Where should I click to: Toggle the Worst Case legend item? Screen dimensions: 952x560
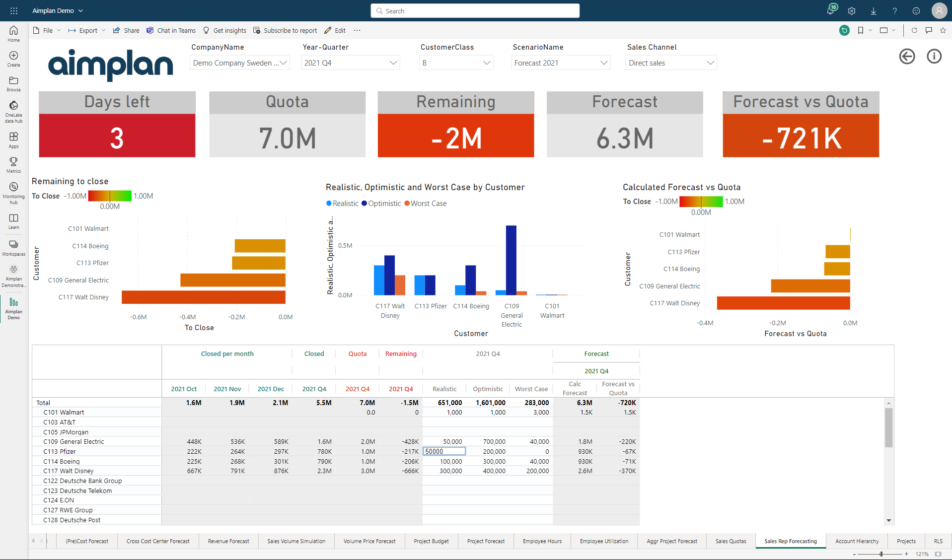point(426,204)
